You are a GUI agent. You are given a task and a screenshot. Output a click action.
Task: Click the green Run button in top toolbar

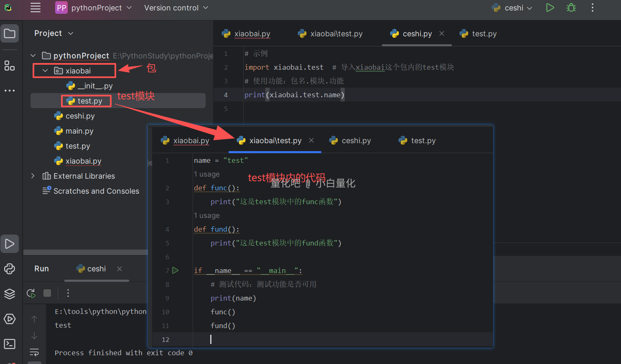[550, 8]
